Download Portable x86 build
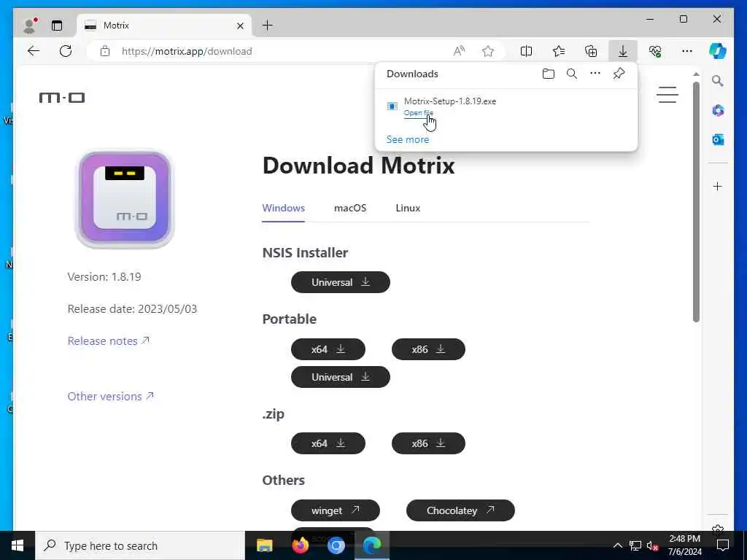This screenshot has width=747, height=560. pyautogui.click(x=428, y=349)
